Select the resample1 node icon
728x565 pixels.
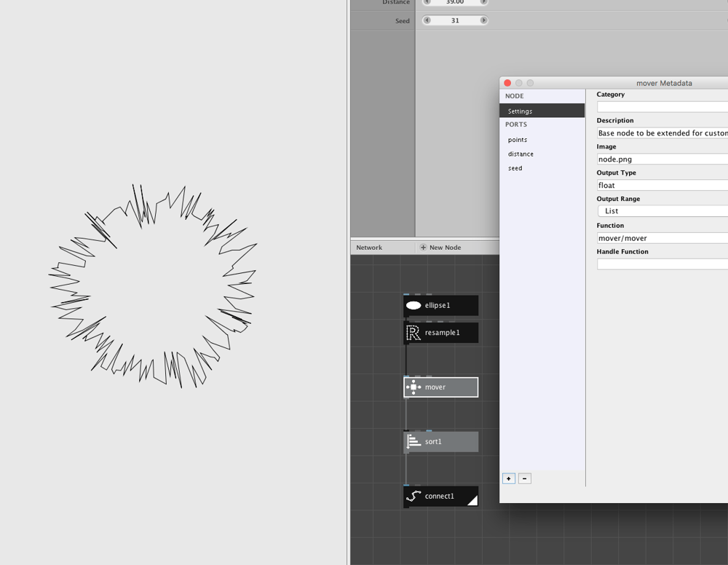pyautogui.click(x=414, y=333)
